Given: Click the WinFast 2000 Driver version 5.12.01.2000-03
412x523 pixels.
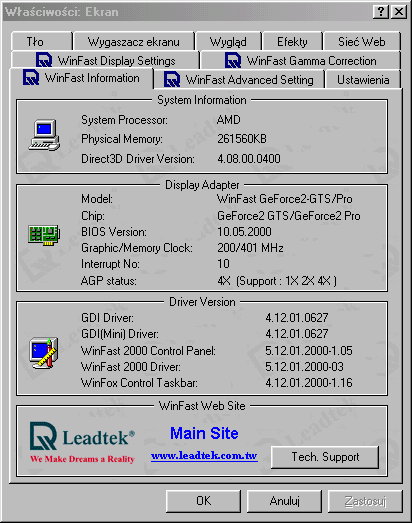Looking at the screenshot, I should click(x=304, y=367).
